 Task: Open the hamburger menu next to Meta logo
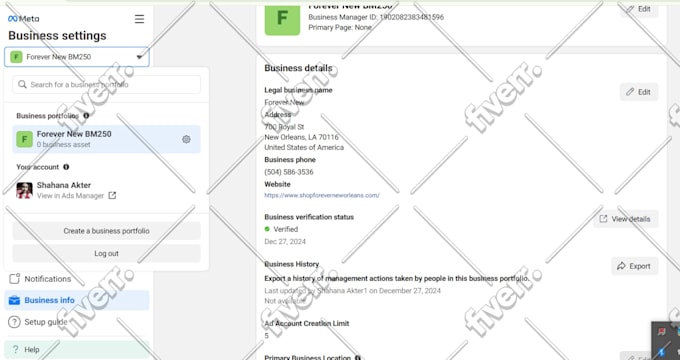139,19
